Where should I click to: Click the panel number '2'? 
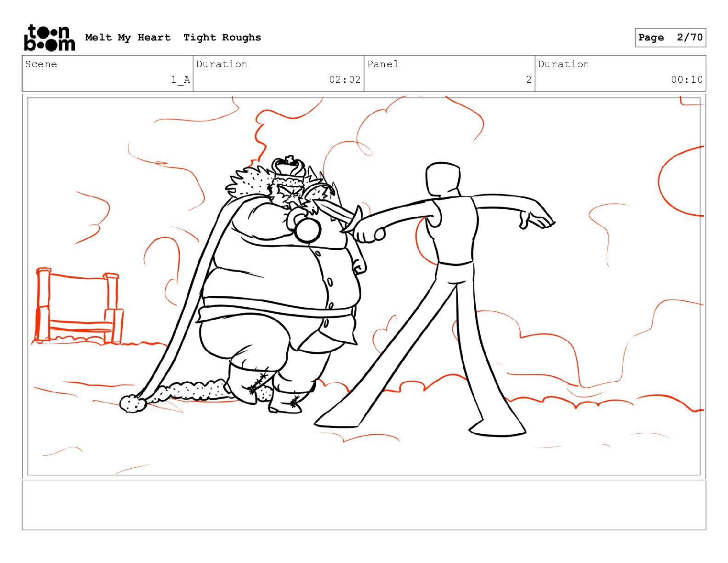point(529,80)
